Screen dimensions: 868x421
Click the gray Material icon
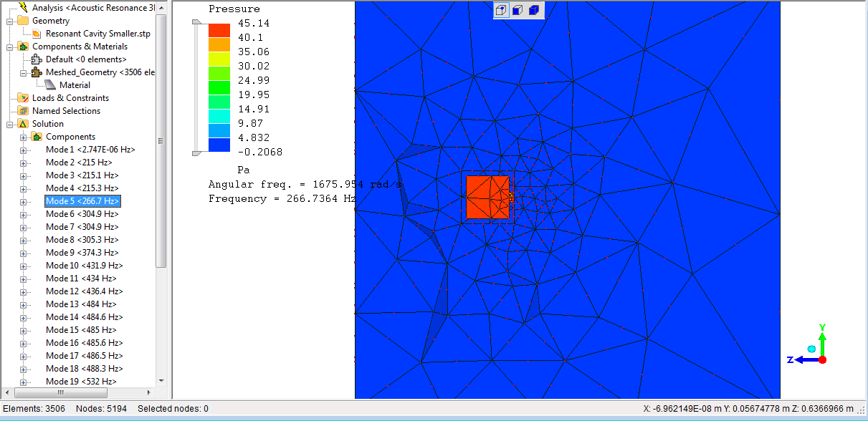tap(51, 85)
